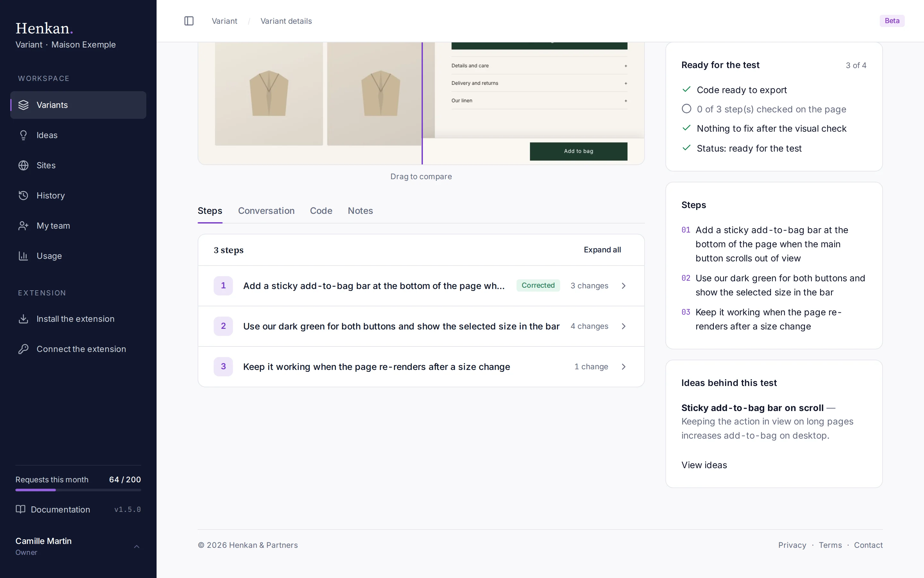Open the Camille Martin account menu chevron
Viewport: 924px width, 578px height.
tap(137, 547)
